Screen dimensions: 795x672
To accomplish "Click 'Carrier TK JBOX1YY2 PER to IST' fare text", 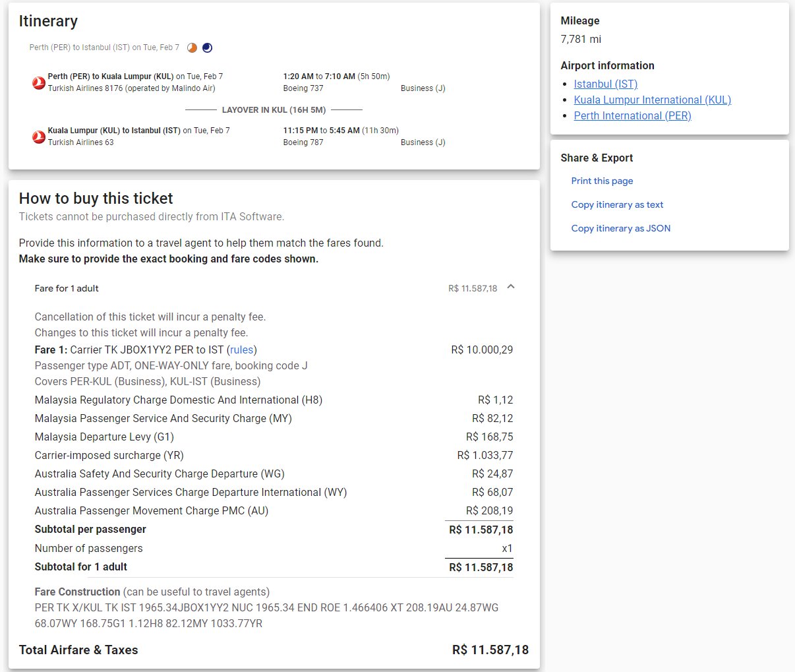I will click(x=147, y=350).
